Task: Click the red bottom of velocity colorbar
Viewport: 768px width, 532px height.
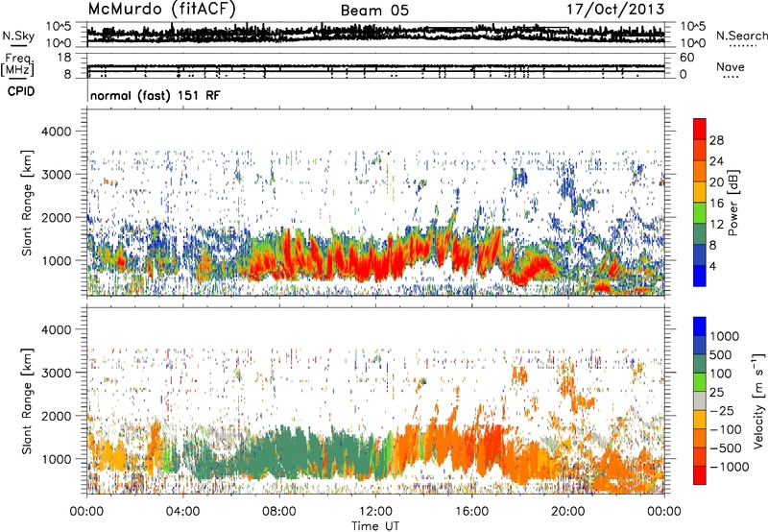Action: coord(700,475)
